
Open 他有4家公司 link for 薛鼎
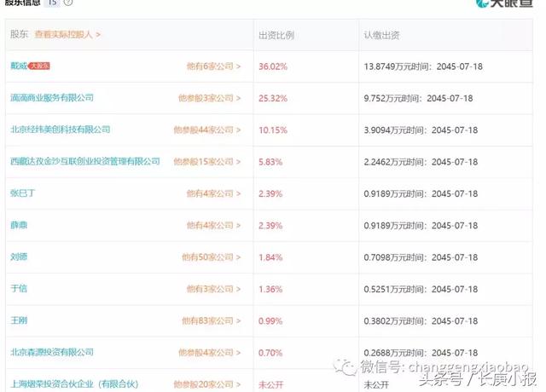213,225
